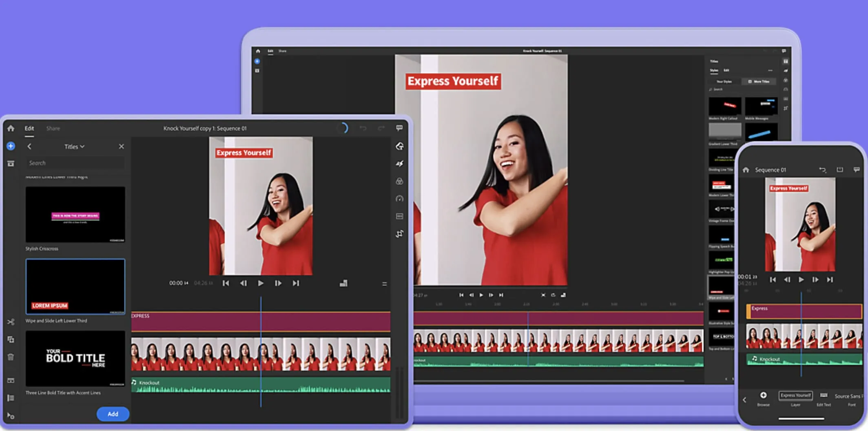
Task: Open the Edit tab in laptop Titles panel
Action: tap(726, 70)
